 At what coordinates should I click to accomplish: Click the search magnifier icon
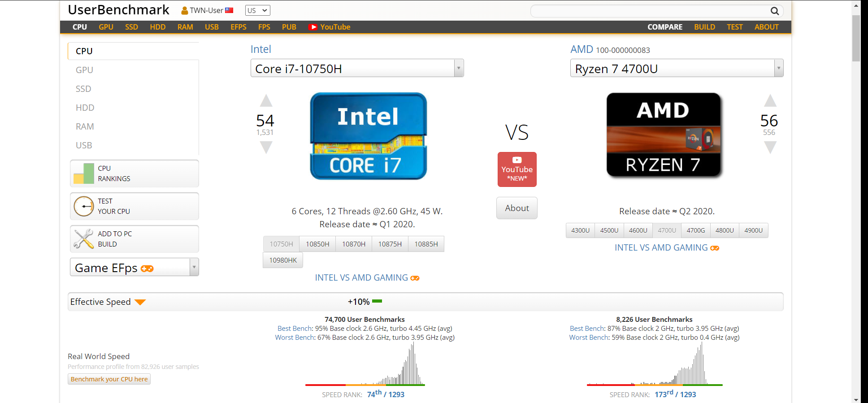point(774,11)
